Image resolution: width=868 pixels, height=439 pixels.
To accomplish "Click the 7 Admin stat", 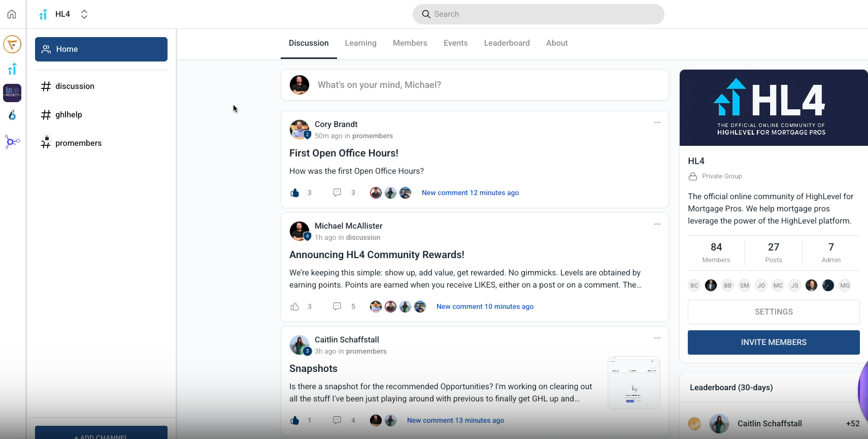I will pyautogui.click(x=831, y=253).
